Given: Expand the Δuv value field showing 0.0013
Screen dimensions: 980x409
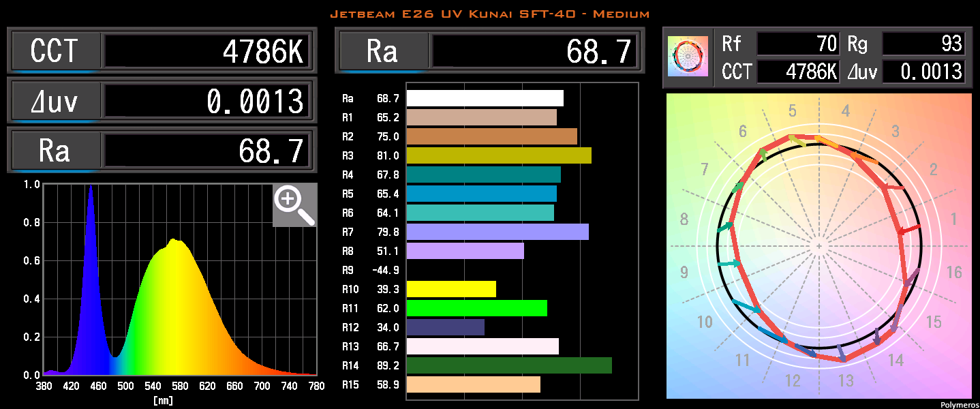Looking at the screenshot, I should pos(204,100).
